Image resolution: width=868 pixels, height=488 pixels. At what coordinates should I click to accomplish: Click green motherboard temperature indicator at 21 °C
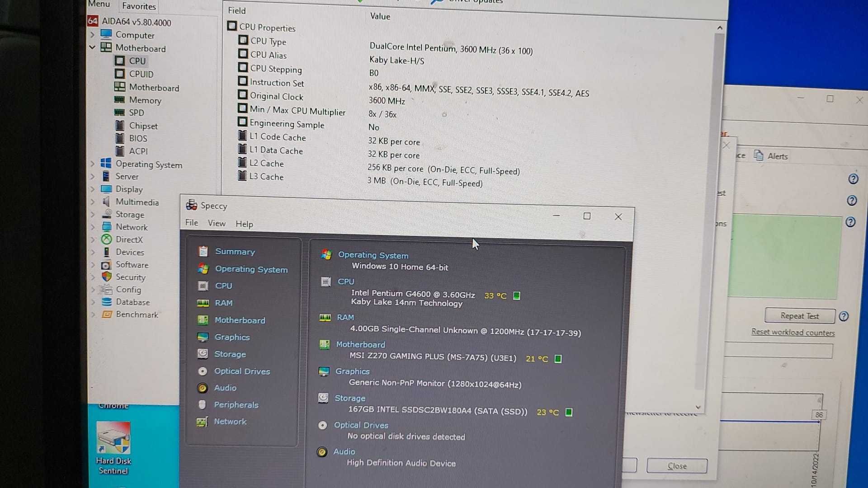(x=558, y=359)
